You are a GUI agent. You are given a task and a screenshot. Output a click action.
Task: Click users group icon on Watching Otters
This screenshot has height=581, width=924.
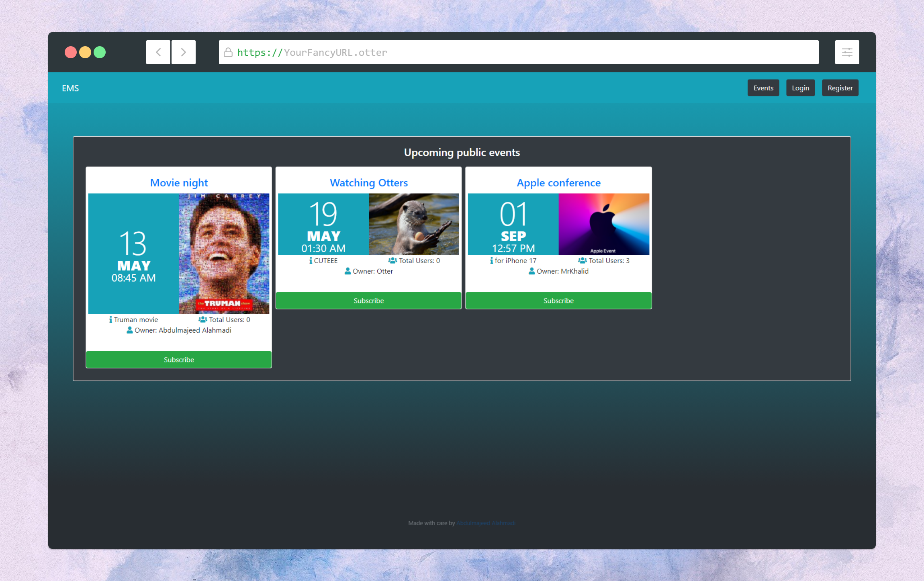pos(392,261)
